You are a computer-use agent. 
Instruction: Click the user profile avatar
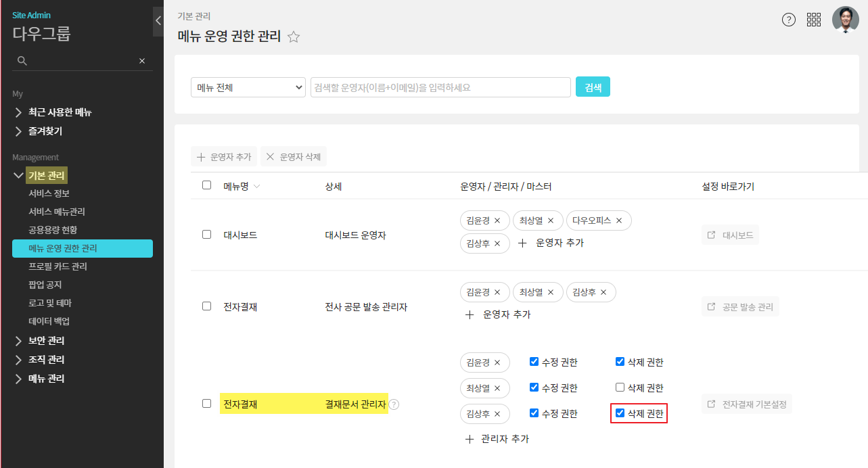tap(845, 20)
